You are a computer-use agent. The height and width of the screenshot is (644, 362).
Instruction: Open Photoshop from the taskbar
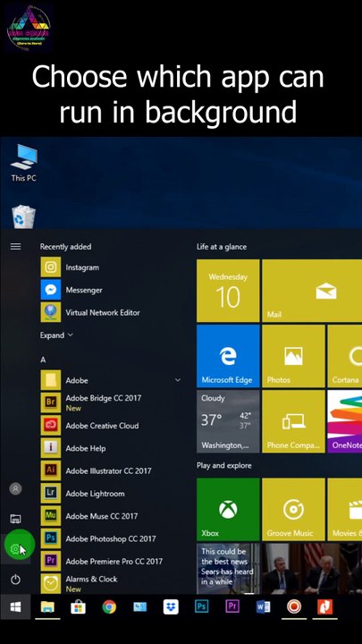[201, 606]
